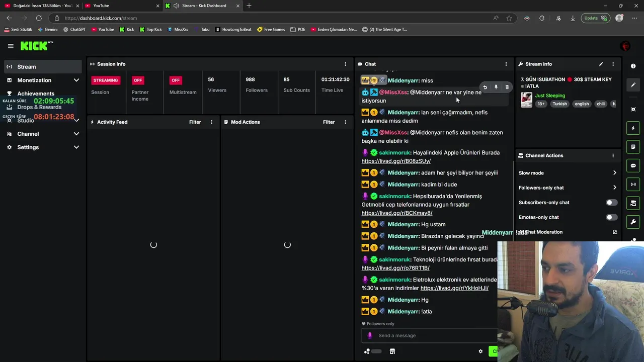Viewport: 644px width, 362px height.
Task: Click the chill stream tag
Action: (x=601, y=104)
